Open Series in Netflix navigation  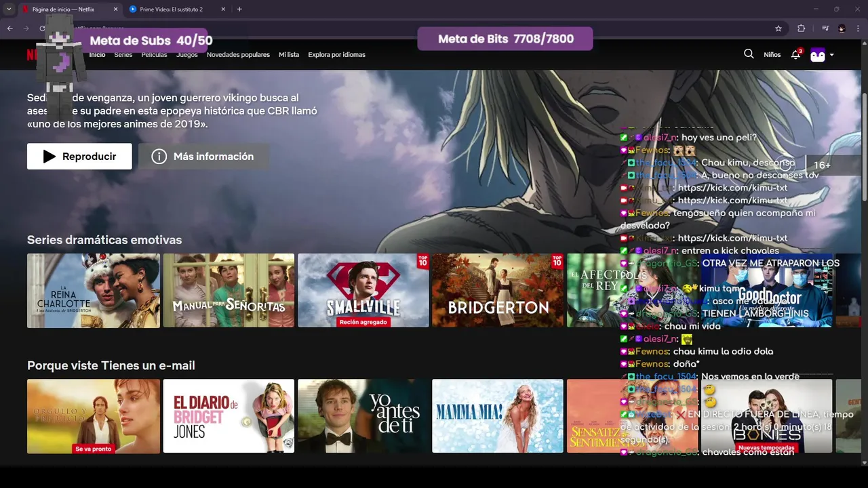coord(123,55)
